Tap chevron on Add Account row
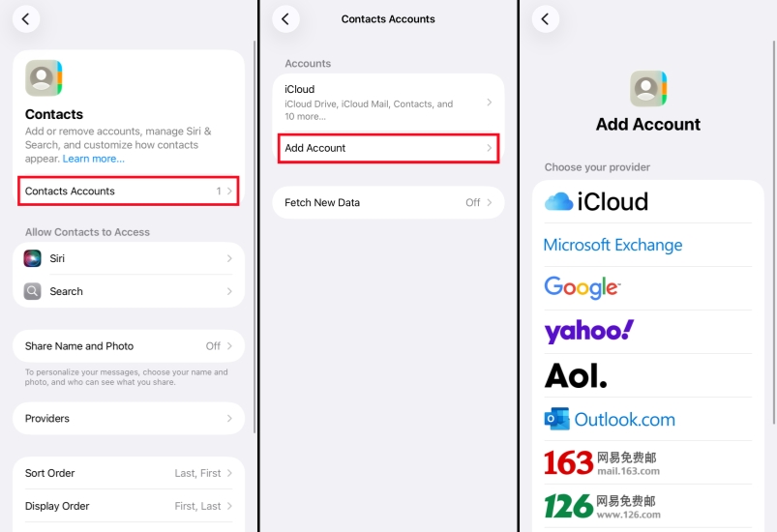This screenshot has height=532, width=777. (x=489, y=148)
